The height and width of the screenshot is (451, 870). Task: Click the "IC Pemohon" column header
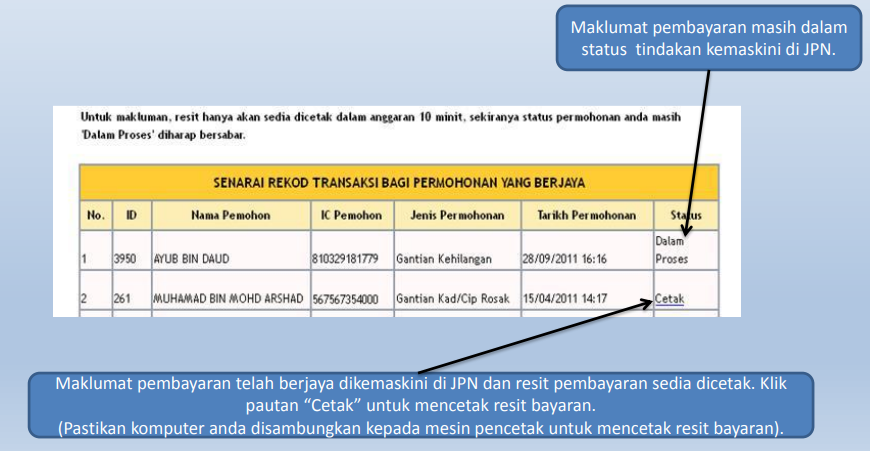click(352, 215)
